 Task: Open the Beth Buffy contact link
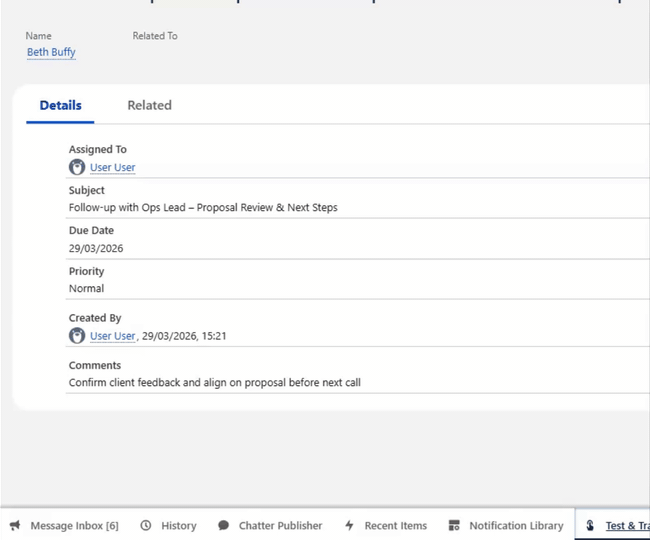tap(51, 52)
